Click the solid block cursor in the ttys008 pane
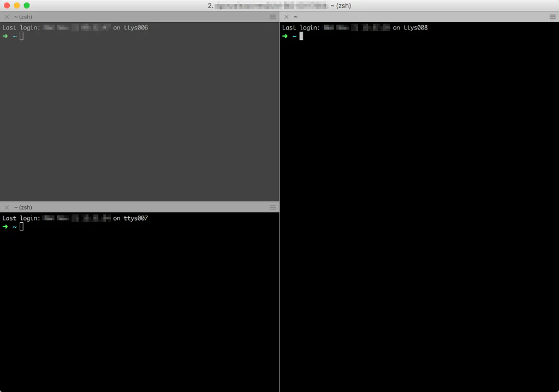Screen dimensions: 559x392 301,36
